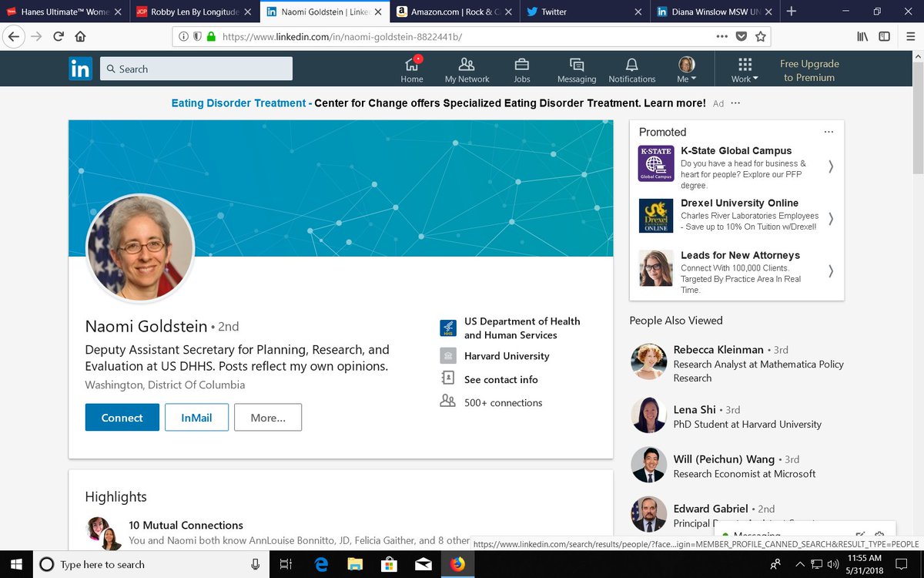Expand K-State Global Campus ad chevron
The height and width of the screenshot is (578, 924).
pyautogui.click(x=831, y=166)
